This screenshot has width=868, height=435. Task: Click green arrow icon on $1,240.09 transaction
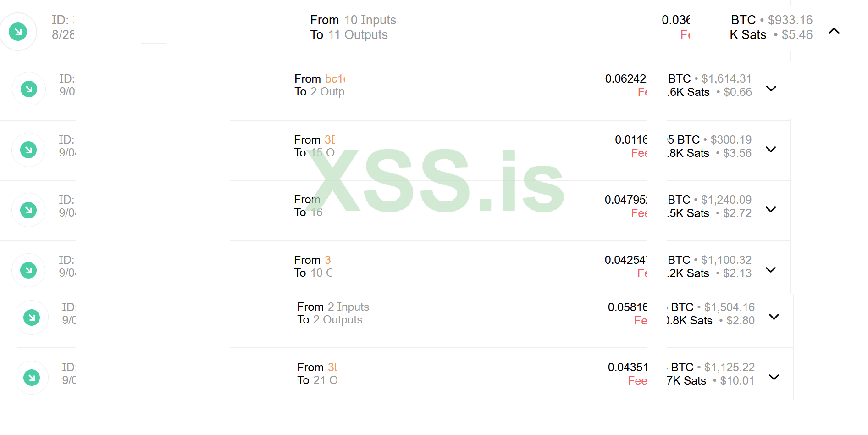[28, 210]
